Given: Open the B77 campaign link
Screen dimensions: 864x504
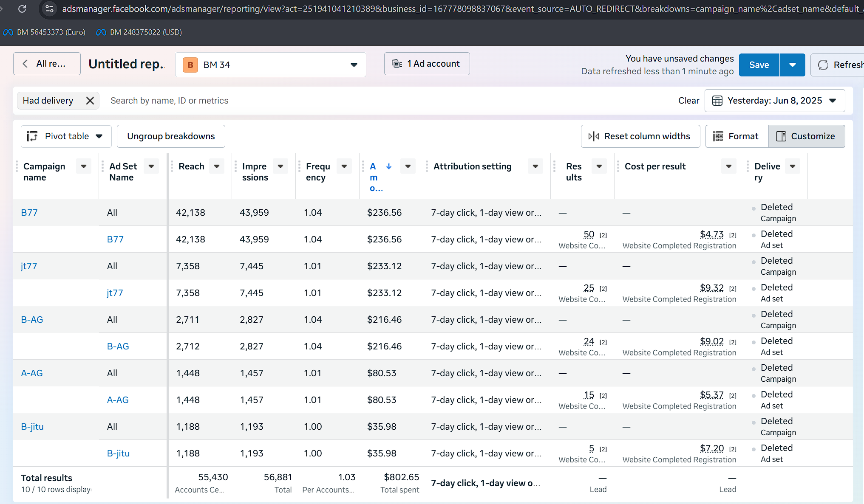Looking at the screenshot, I should click(29, 213).
